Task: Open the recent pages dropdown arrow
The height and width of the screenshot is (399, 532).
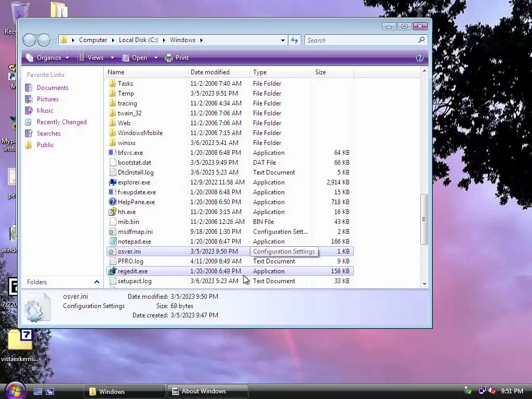Action: [x=54, y=41]
